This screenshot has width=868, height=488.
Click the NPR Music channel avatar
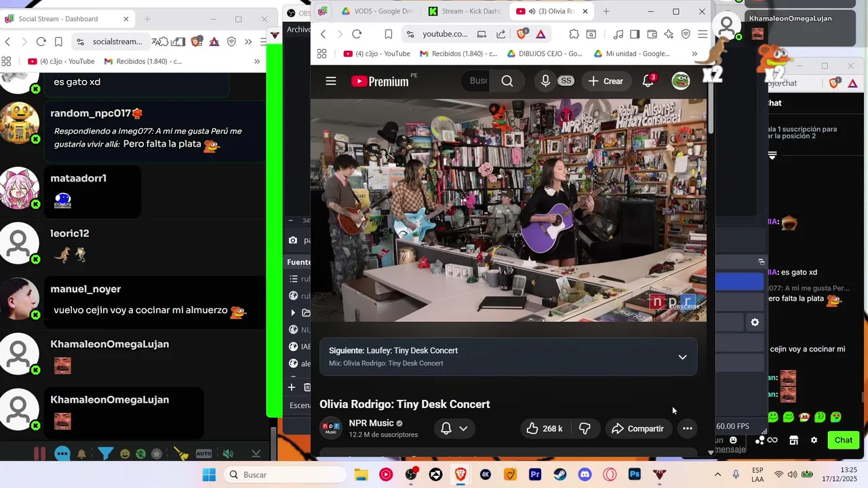click(x=331, y=428)
